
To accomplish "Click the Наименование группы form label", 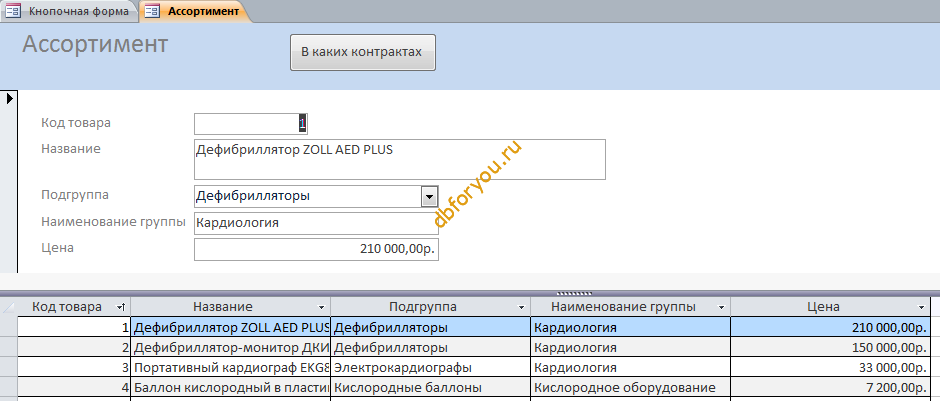I will 113,221.
